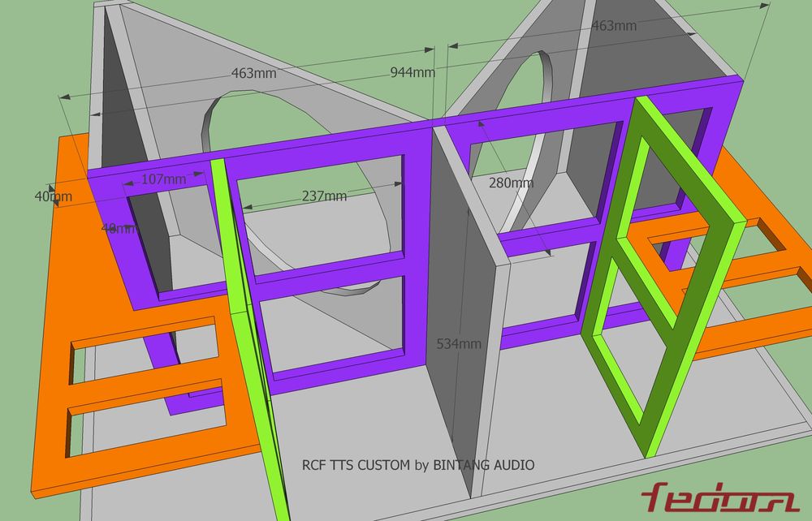
Task: Click the 107mm dimension label
Action: pyautogui.click(x=163, y=179)
